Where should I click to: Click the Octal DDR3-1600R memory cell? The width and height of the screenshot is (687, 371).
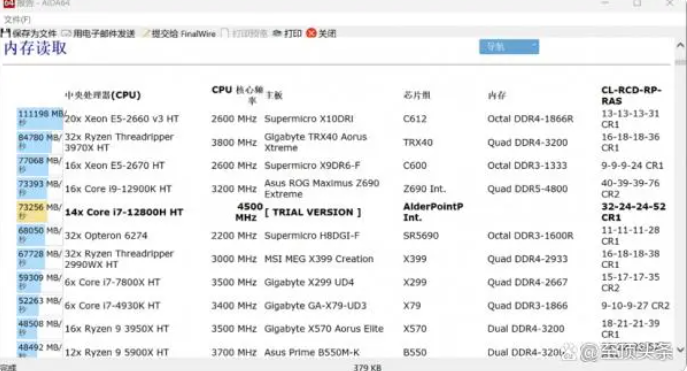coord(530,236)
